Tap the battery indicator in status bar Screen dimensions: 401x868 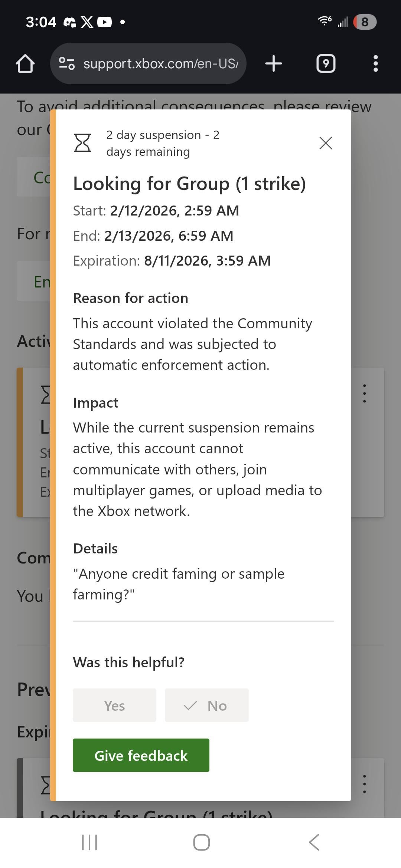[365, 22]
